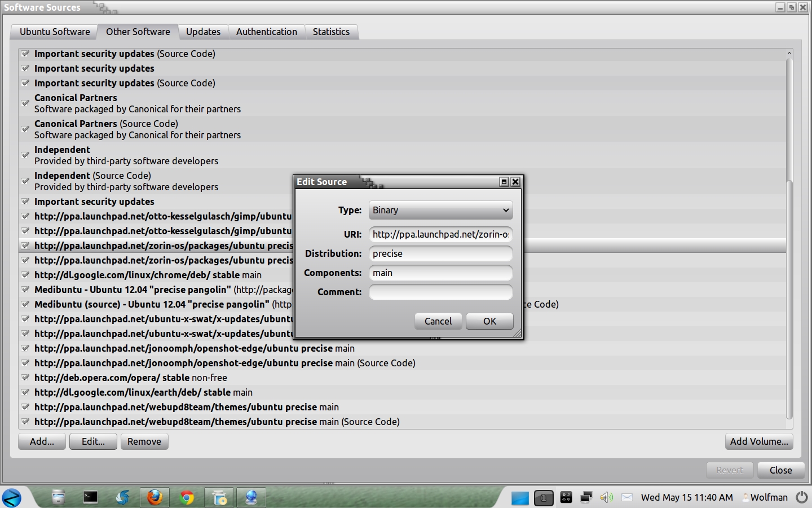Click the volume speaker icon
The width and height of the screenshot is (812, 508).
(x=606, y=497)
